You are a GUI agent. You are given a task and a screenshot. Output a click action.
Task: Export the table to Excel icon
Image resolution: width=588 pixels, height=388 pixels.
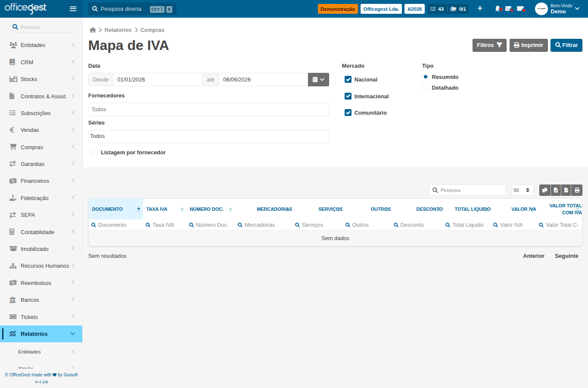click(556, 190)
